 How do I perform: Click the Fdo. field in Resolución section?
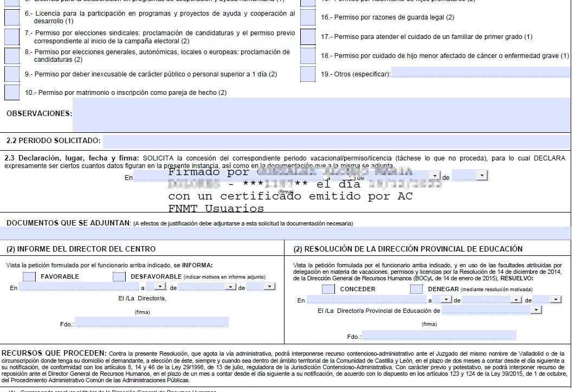point(439,336)
